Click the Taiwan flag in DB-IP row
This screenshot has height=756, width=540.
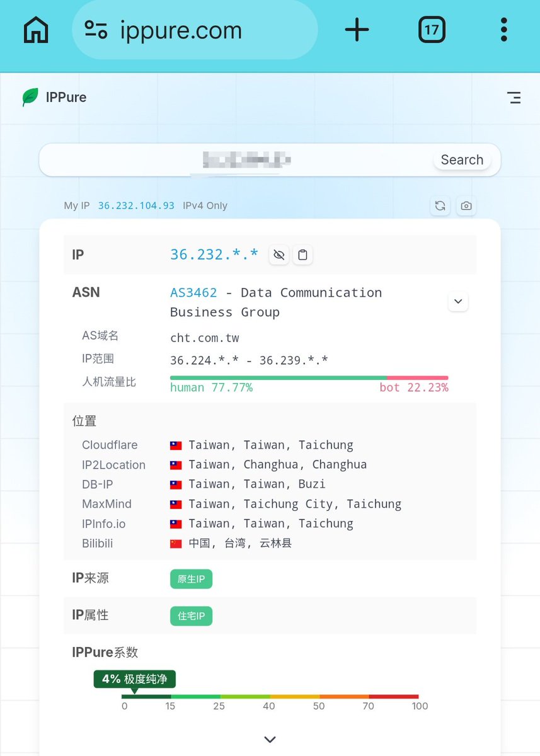(176, 484)
